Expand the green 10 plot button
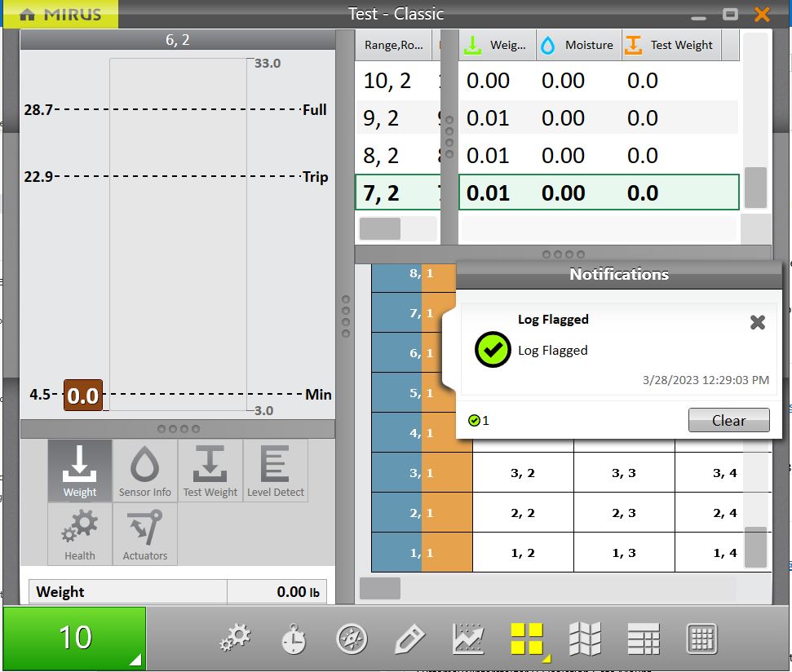The width and height of the screenshot is (792, 672). [x=74, y=637]
